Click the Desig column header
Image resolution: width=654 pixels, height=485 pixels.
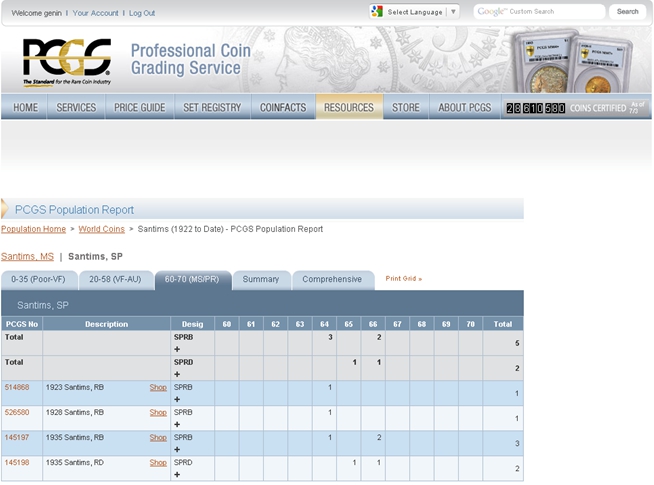click(x=192, y=324)
